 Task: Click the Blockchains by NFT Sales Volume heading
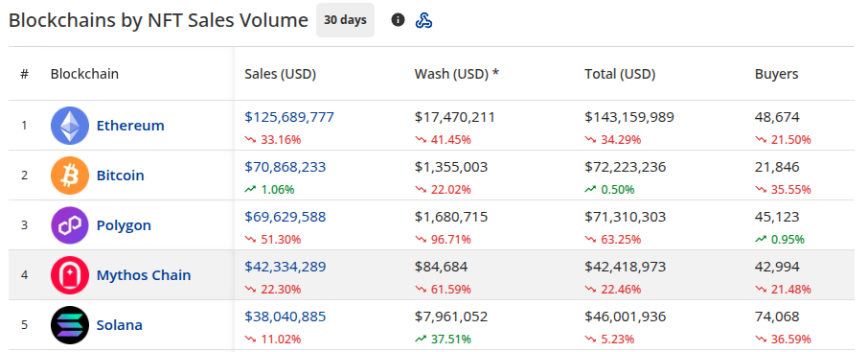158,20
